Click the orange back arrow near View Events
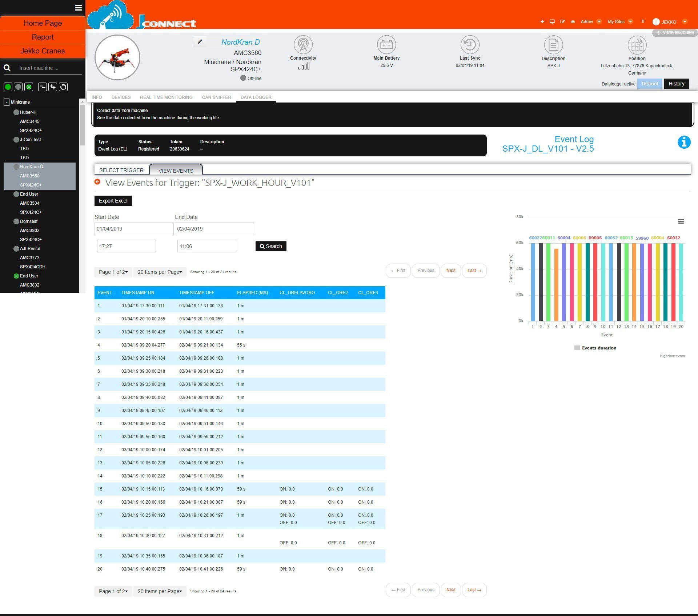The height and width of the screenshot is (616, 698). 97,182
